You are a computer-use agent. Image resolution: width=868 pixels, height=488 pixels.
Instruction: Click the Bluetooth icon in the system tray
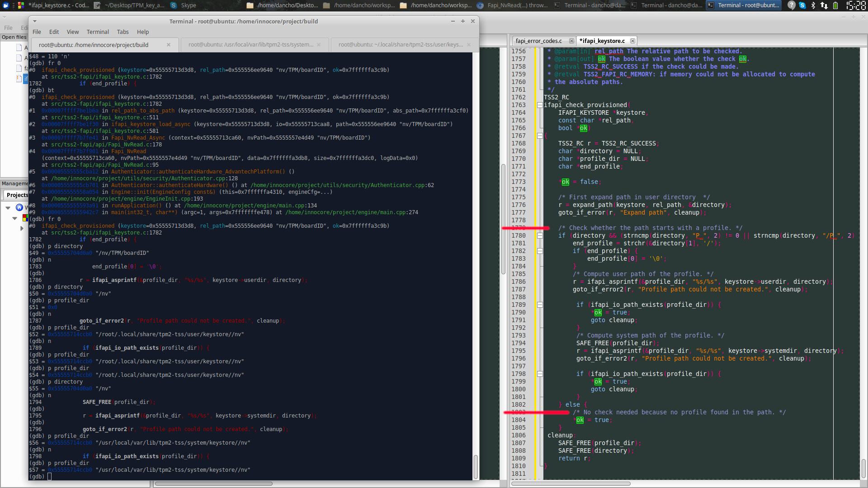(813, 6)
